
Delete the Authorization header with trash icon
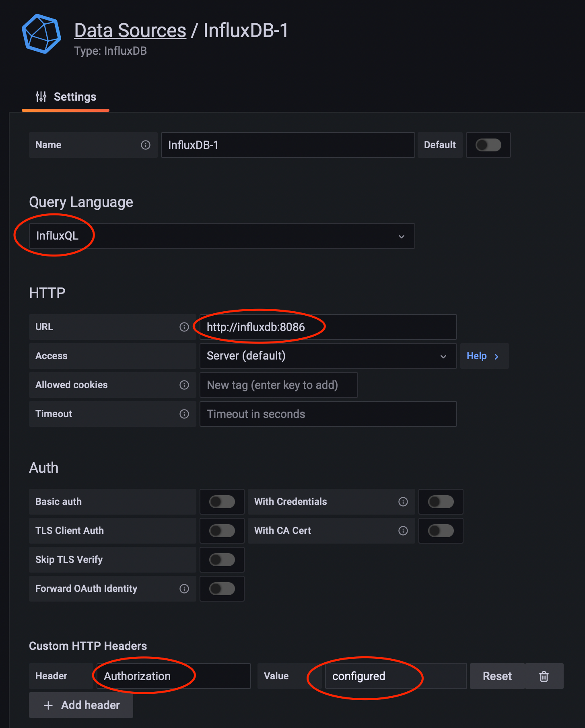544,676
